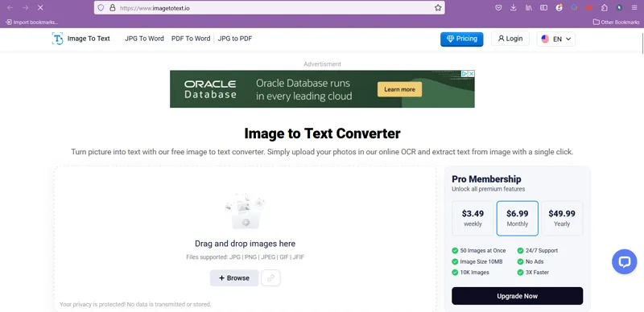This screenshot has height=312, width=644.
Task: Click 'Image Size 10MB' feature text
Action: point(481,261)
